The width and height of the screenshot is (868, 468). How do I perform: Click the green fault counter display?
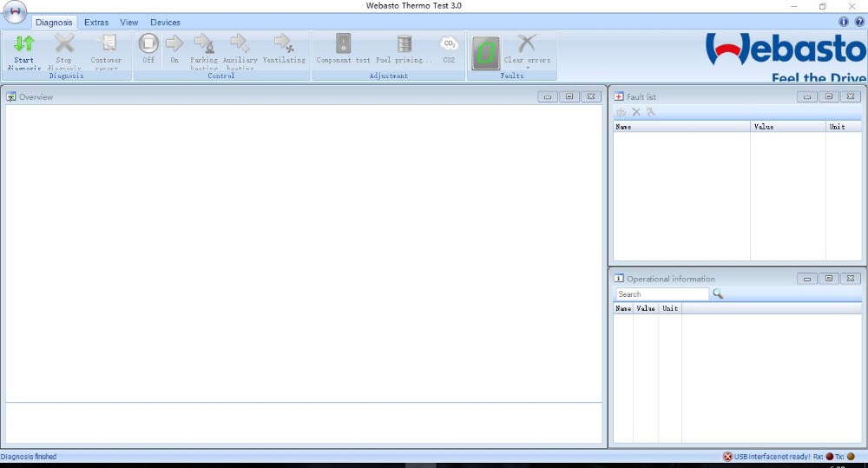485,52
